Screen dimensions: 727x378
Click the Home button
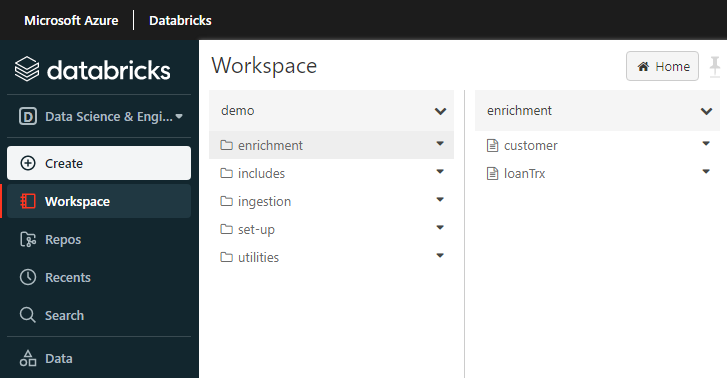point(662,66)
